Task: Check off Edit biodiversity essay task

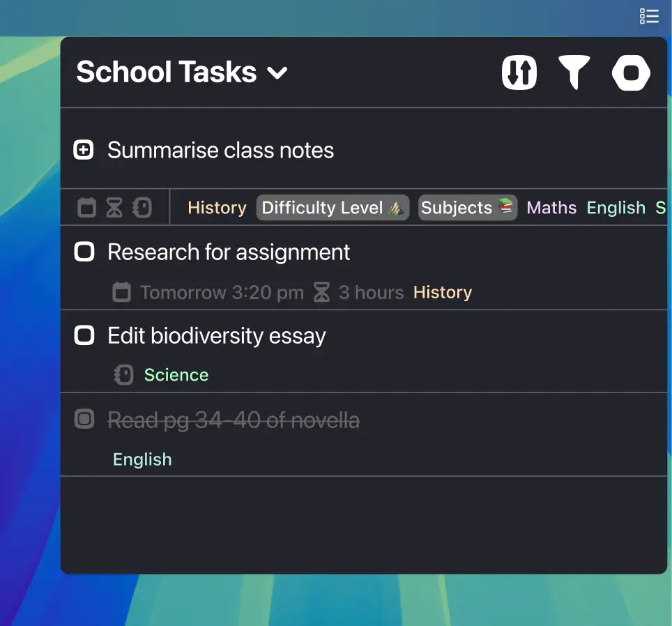Action: (84, 335)
